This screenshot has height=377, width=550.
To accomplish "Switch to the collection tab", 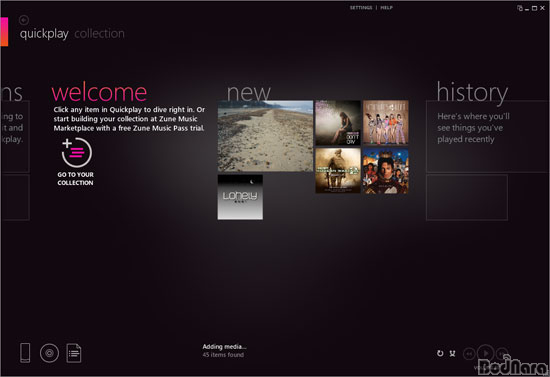I will tap(99, 34).
